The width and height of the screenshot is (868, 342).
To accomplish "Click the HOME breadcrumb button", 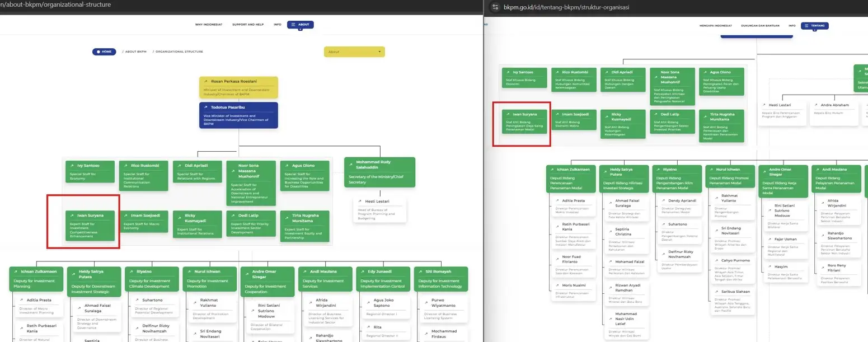I will point(104,51).
